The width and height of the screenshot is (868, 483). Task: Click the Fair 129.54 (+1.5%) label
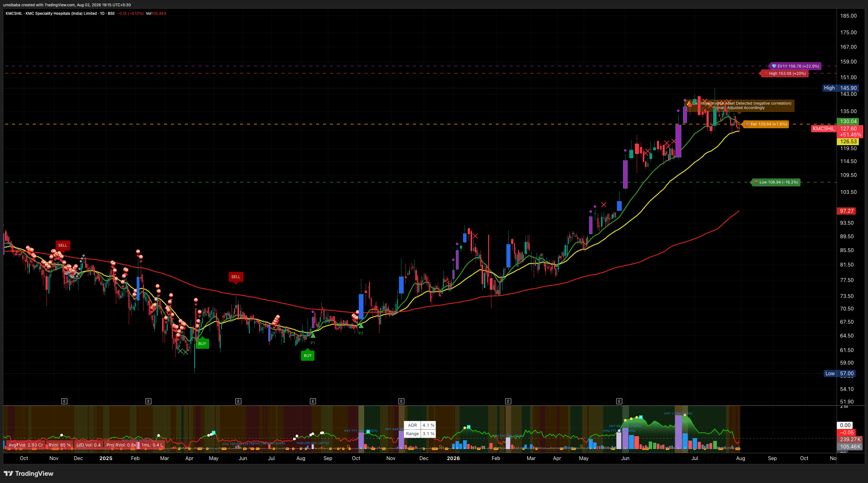766,124
